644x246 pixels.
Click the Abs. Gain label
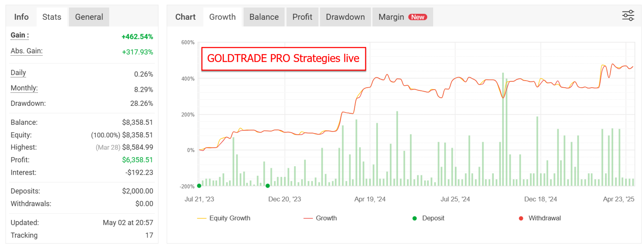click(26, 51)
